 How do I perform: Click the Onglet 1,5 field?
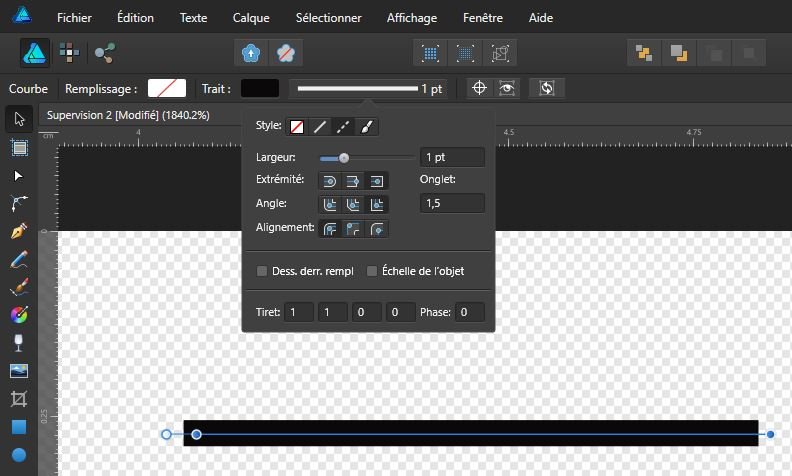pos(452,203)
